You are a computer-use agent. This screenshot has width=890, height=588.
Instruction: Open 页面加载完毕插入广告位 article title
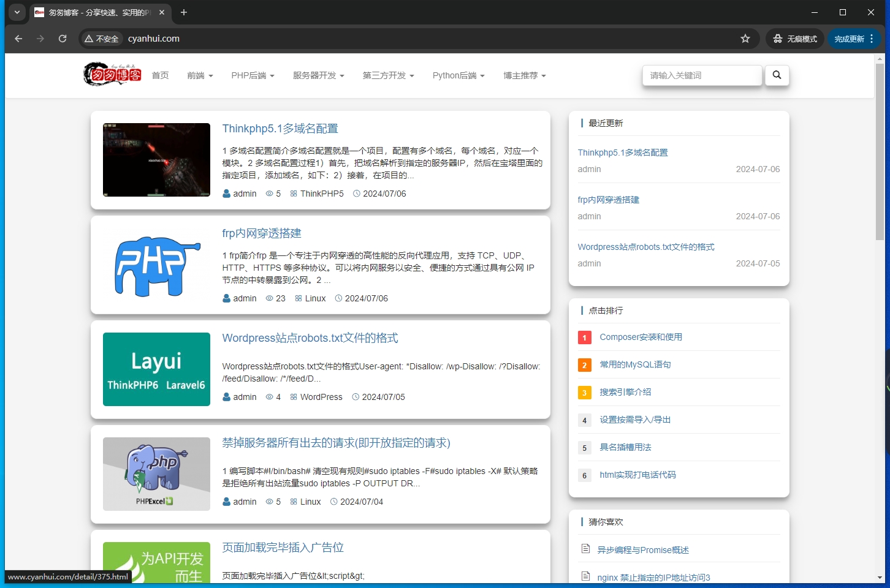pyautogui.click(x=283, y=548)
